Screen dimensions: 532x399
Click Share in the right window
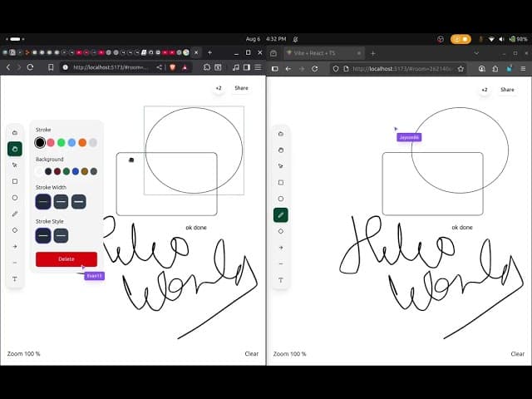pos(507,90)
